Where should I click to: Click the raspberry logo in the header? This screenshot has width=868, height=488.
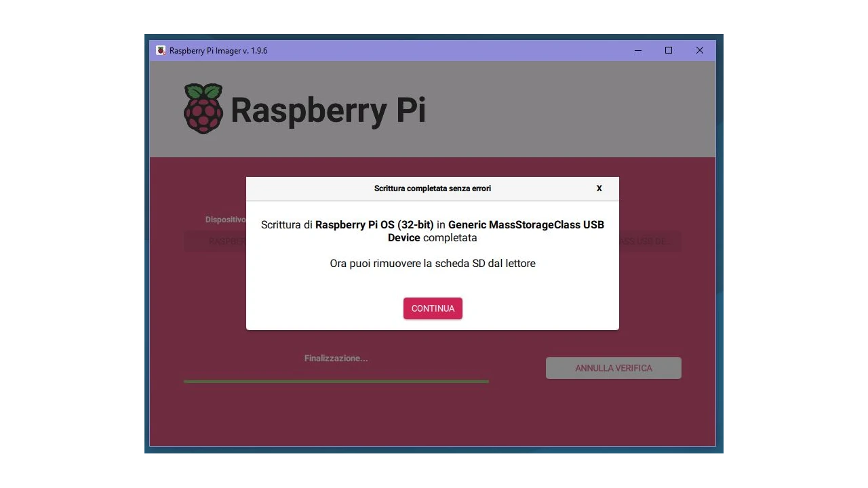pos(203,109)
